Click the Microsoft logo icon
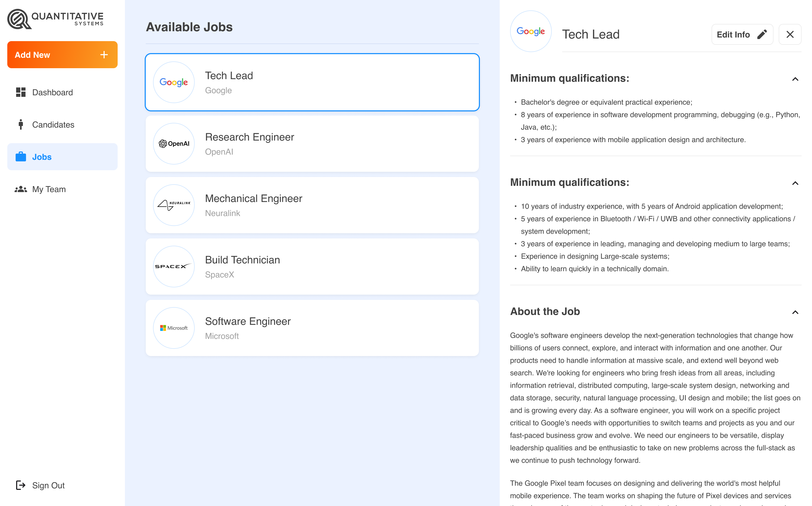This screenshot has width=812, height=506. click(x=174, y=328)
